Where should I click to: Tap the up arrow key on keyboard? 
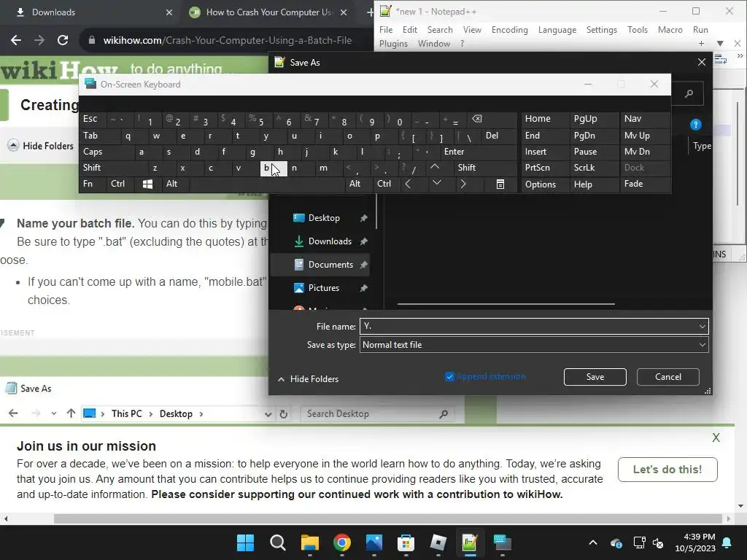tap(435, 167)
